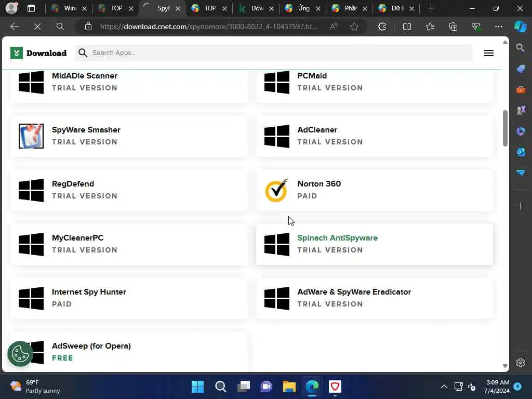Open Read aloud from address bar
Image resolution: width=532 pixels, height=399 pixels.
[334, 26]
